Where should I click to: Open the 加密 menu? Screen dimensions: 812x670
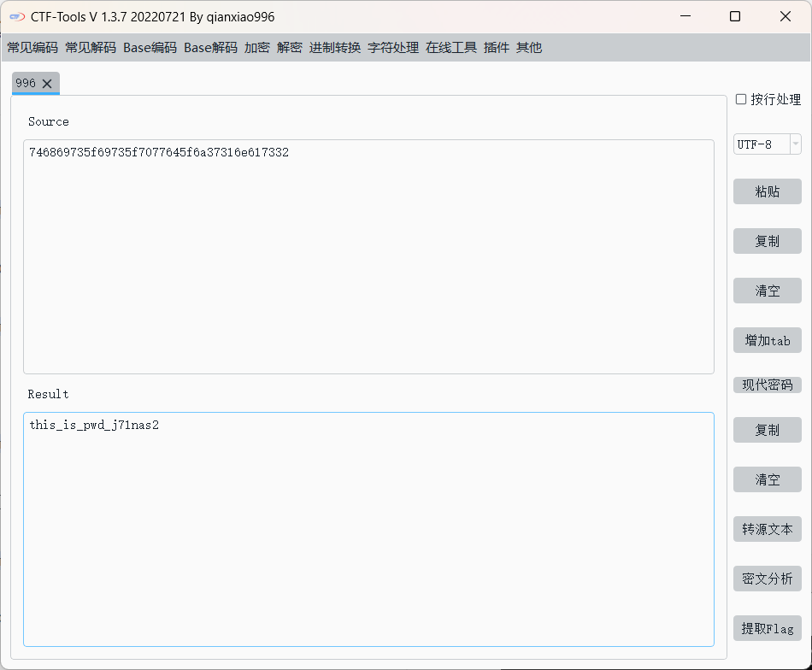coord(256,48)
